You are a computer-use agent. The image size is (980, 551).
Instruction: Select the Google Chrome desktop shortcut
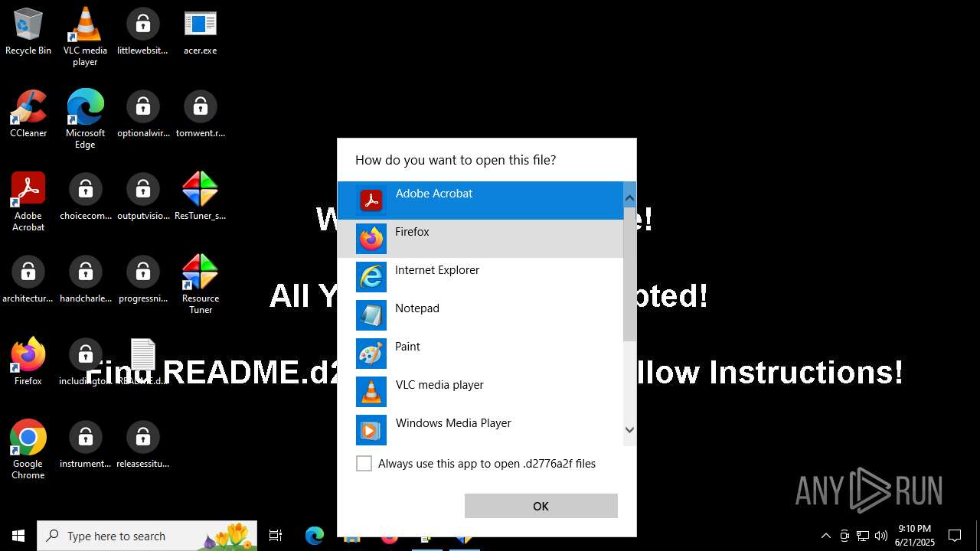(28, 450)
